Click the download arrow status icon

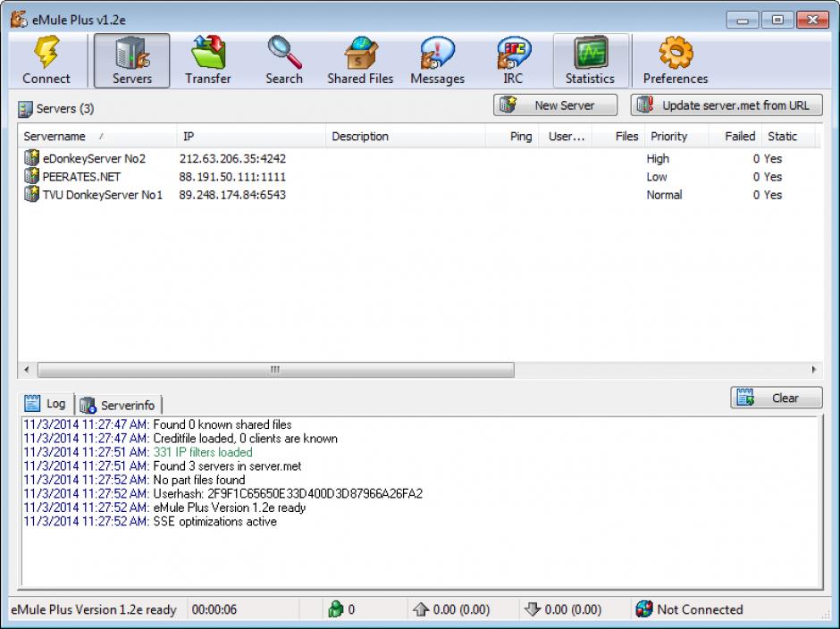[x=532, y=609]
